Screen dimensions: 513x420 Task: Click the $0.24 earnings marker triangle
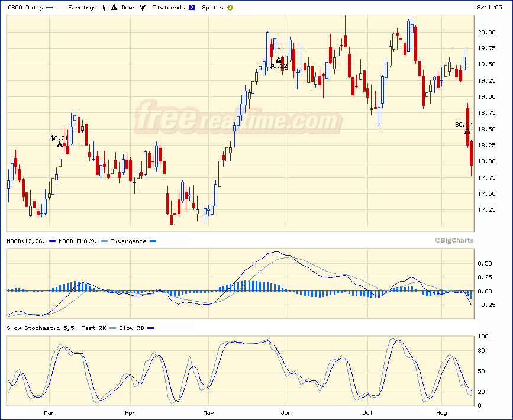[467, 131]
